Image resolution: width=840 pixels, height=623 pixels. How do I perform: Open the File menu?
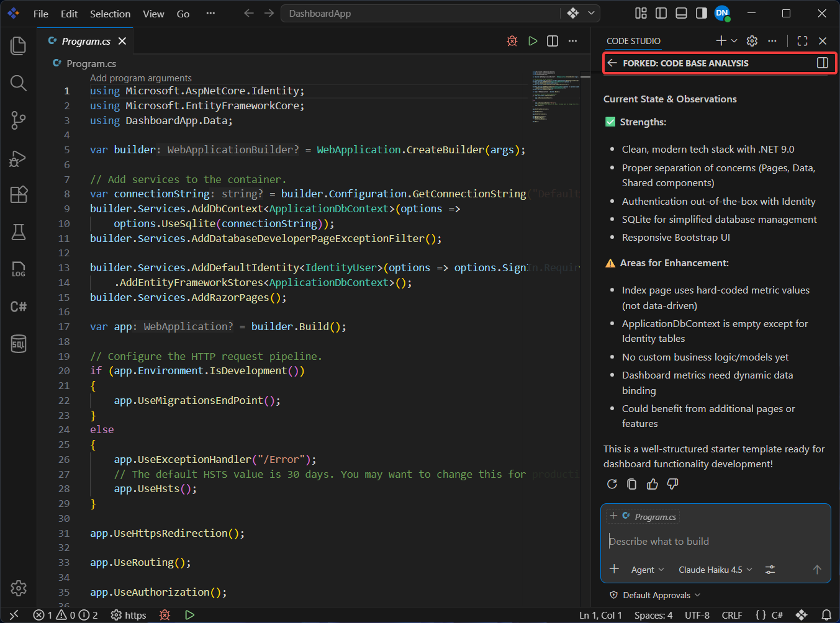(x=41, y=14)
